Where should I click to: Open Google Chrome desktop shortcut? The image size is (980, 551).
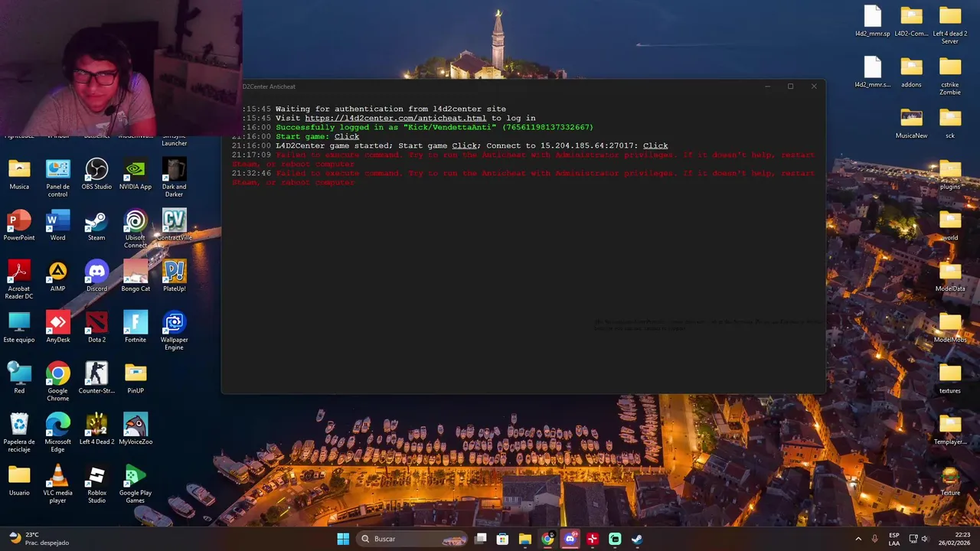point(57,382)
